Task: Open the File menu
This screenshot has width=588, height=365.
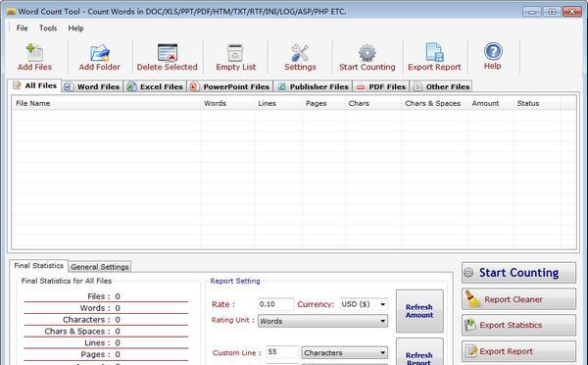Action: point(23,28)
